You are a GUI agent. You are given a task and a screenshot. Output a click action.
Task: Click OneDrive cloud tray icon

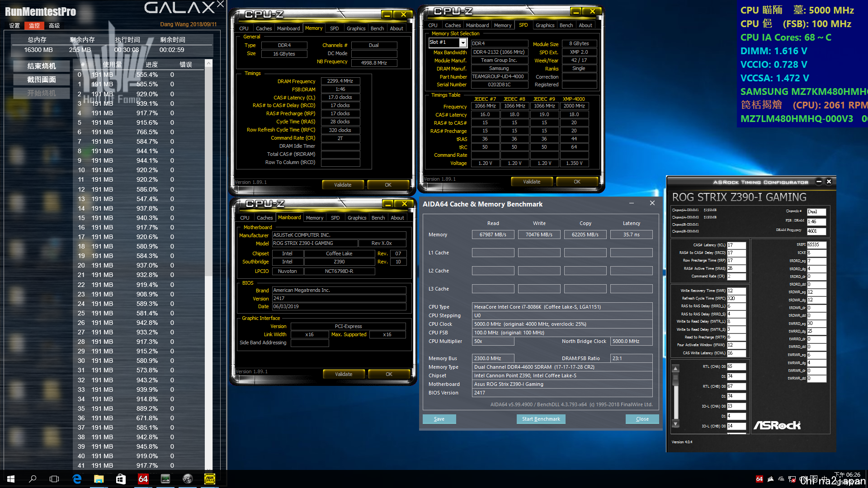(x=781, y=479)
